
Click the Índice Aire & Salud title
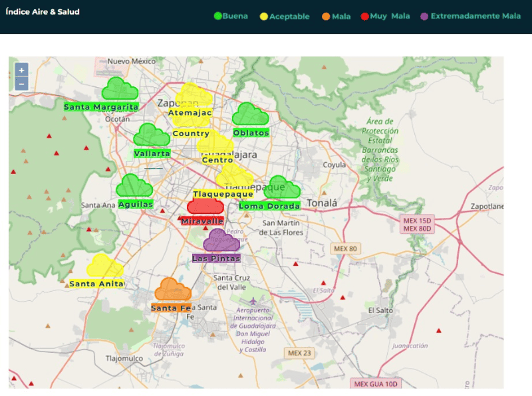43,12
